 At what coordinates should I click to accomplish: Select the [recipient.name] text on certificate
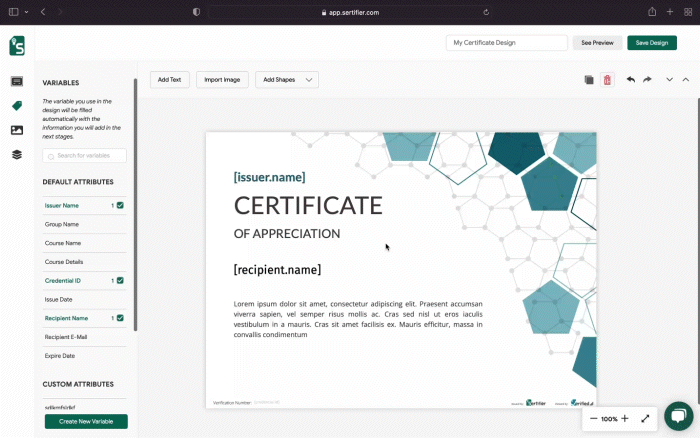[x=277, y=270]
